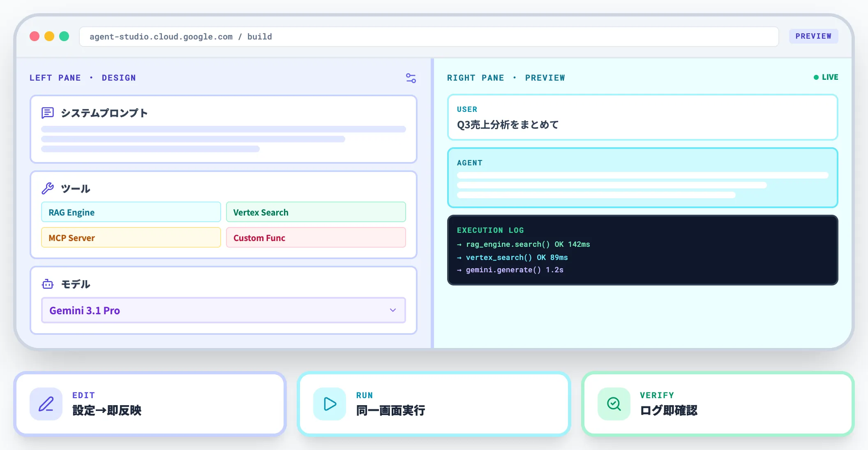
Task: Click the green LIVE status indicator
Action: pos(826,77)
